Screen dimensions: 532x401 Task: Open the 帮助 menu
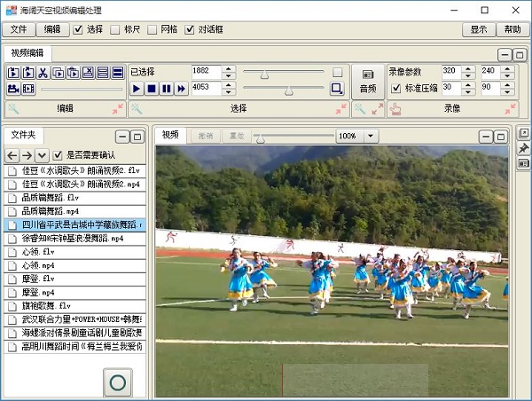pyautogui.click(x=512, y=29)
